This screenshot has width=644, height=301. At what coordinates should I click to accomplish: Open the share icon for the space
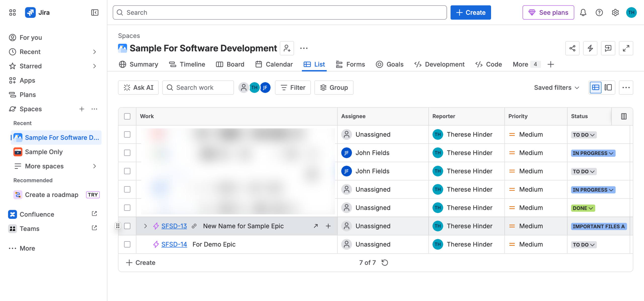click(x=572, y=48)
